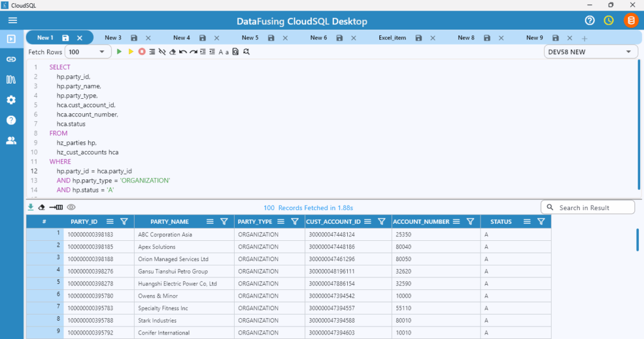Click the unlink icon in query toolbar
This screenshot has width=644, height=339.
click(162, 52)
